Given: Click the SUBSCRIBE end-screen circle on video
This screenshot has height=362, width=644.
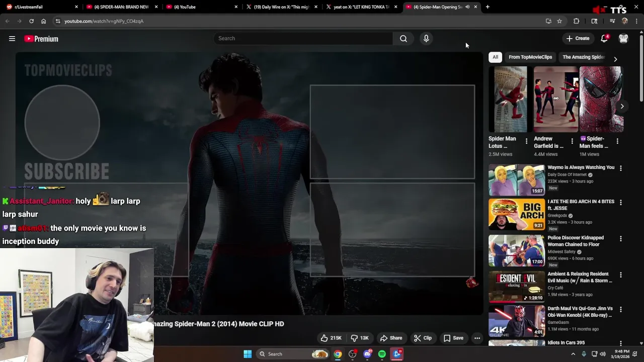Looking at the screenshot, I should 62,122.
